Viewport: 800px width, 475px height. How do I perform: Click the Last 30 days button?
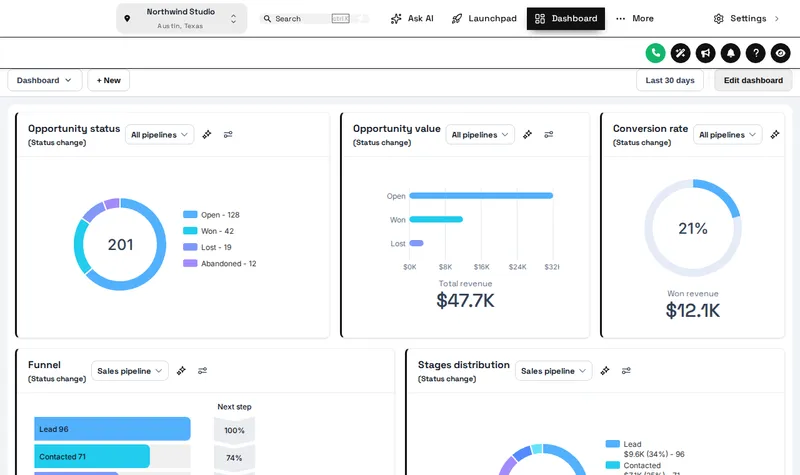(670, 81)
